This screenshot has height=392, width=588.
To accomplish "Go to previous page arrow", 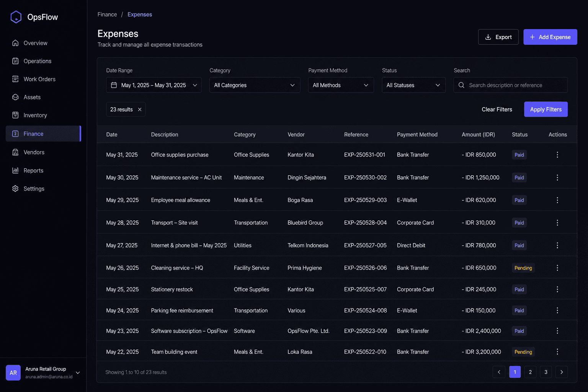I will click(x=499, y=372).
